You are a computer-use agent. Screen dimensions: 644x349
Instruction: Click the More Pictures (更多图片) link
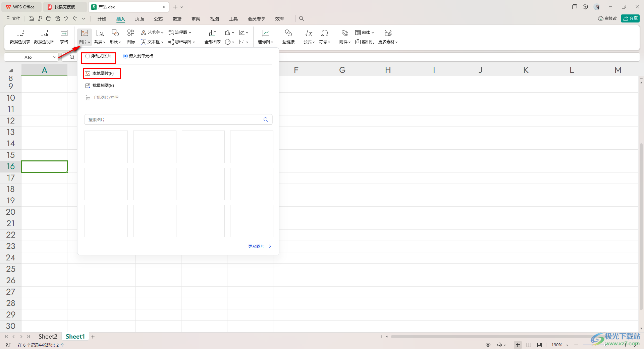pos(260,246)
